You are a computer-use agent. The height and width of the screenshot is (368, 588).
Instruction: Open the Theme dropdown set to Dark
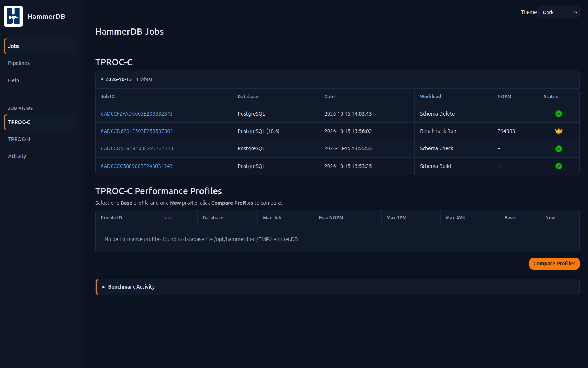(x=559, y=12)
